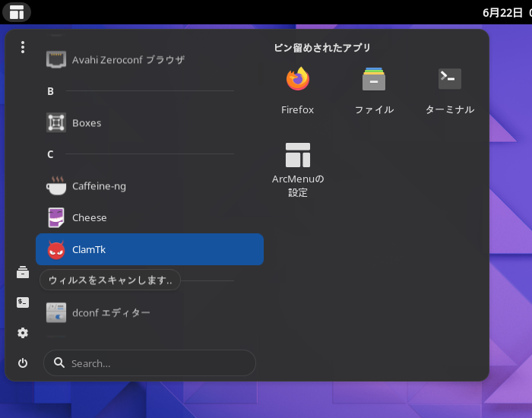Open settings via sidebar gear icon
The width and height of the screenshot is (532, 418).
click(x=23, y=333)
